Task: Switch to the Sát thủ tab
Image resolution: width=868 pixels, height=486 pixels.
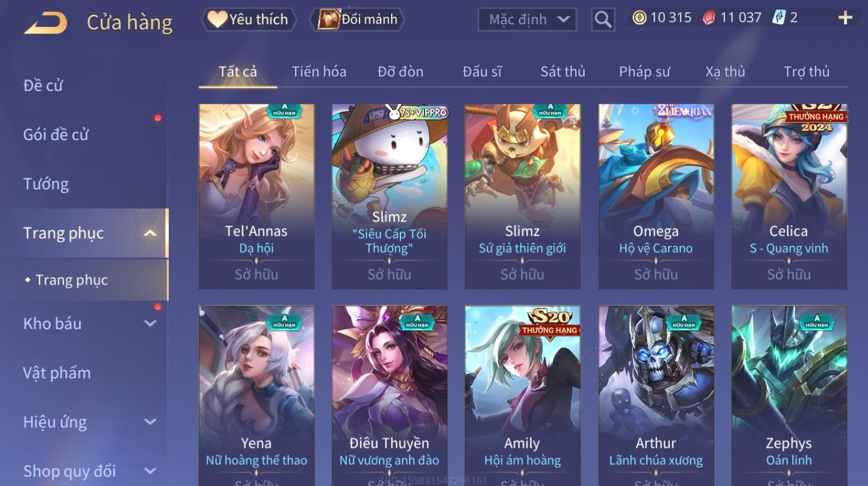Action: click(x=562, y=71)
